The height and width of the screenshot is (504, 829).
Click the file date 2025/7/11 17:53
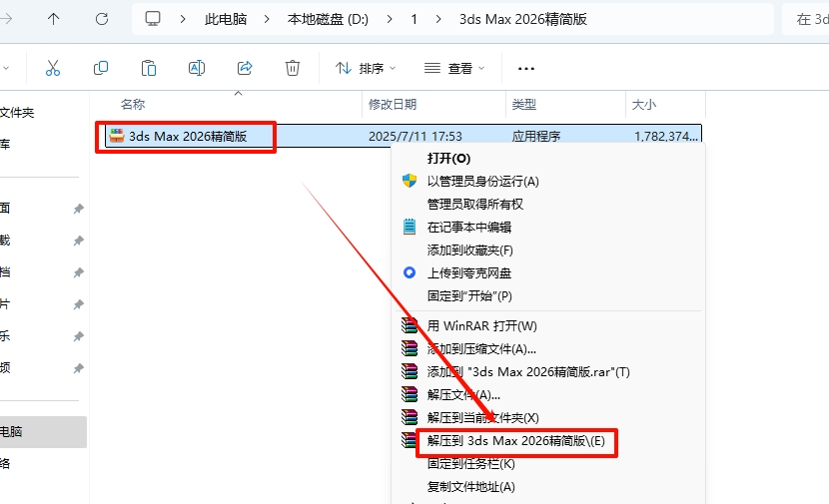[x=415, y=137]
